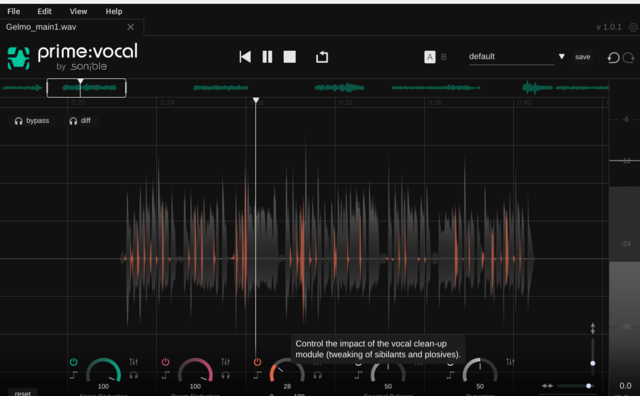Stop playback
Image resolution: width=640 pixels, height=396 pixels.
pos(290,57)
